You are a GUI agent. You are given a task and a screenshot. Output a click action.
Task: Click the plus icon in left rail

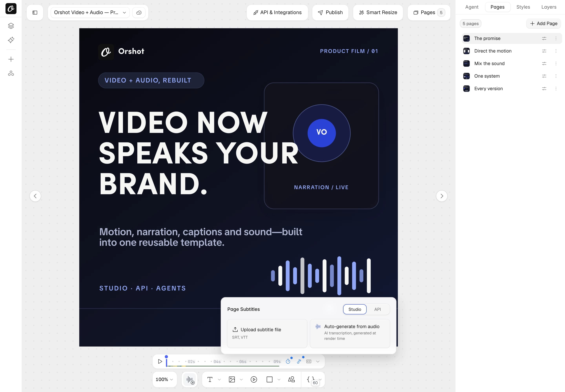[11, 59]
